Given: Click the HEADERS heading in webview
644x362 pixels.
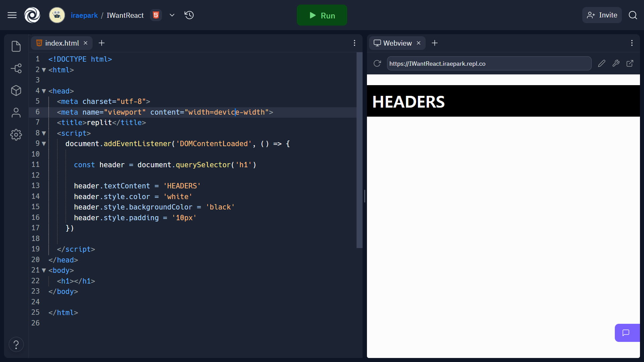Looking at the screenshot, I should tap(408, 102).
